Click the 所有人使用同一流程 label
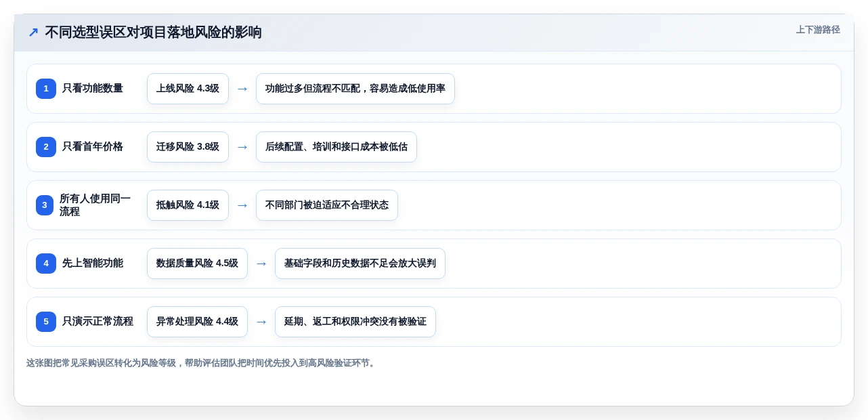 click(x=95, y=205)
